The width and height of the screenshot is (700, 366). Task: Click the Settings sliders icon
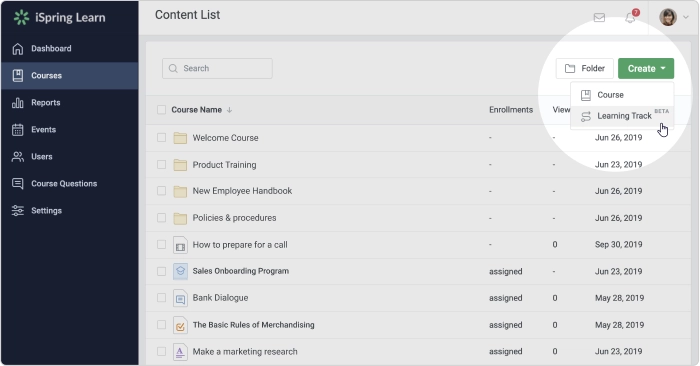pyautogui.click(x=17, y=211)
